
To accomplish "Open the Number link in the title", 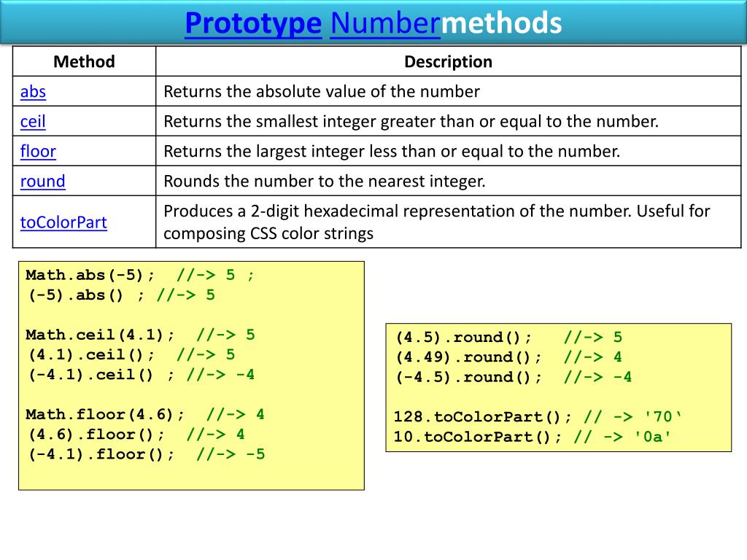I will coord(385,23).
